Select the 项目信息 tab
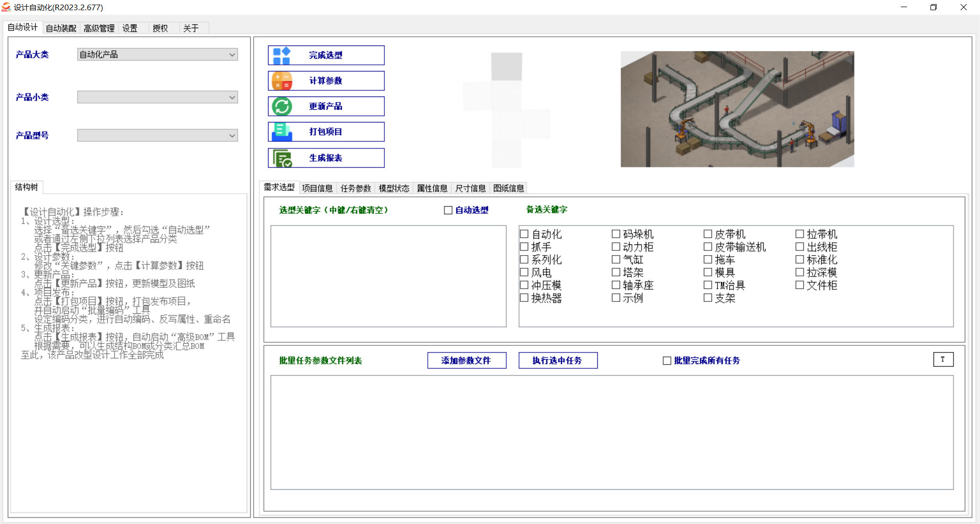 317,188
